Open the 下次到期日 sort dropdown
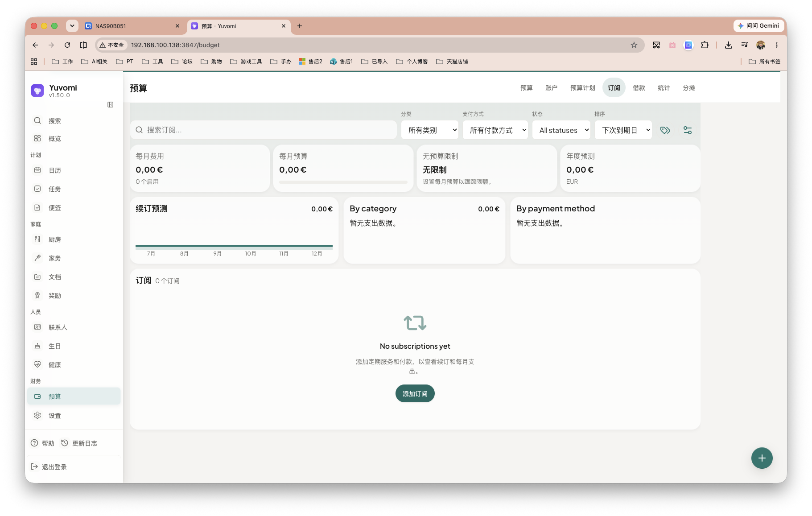The height and width of the screenshot is (516, 812). click(623, 130)
